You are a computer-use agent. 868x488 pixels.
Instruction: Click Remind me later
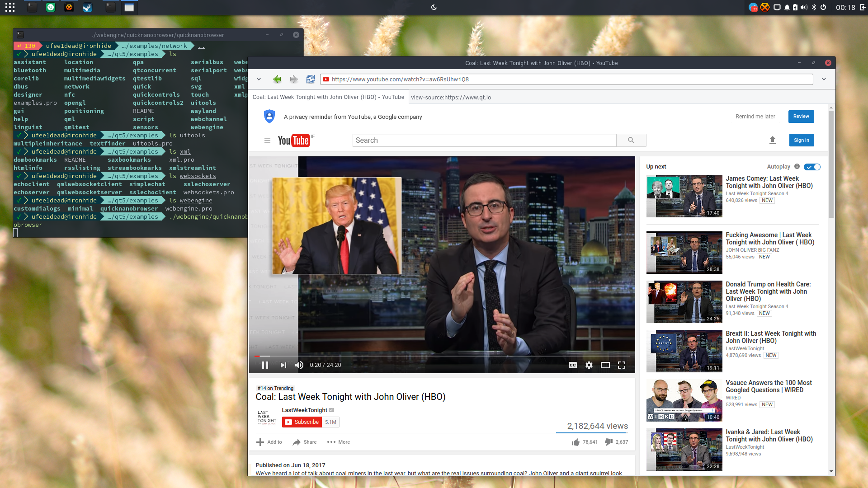click(x=755, y=116)
